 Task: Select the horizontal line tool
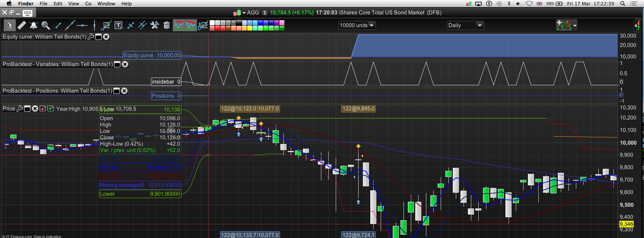[x=82, y=25]
